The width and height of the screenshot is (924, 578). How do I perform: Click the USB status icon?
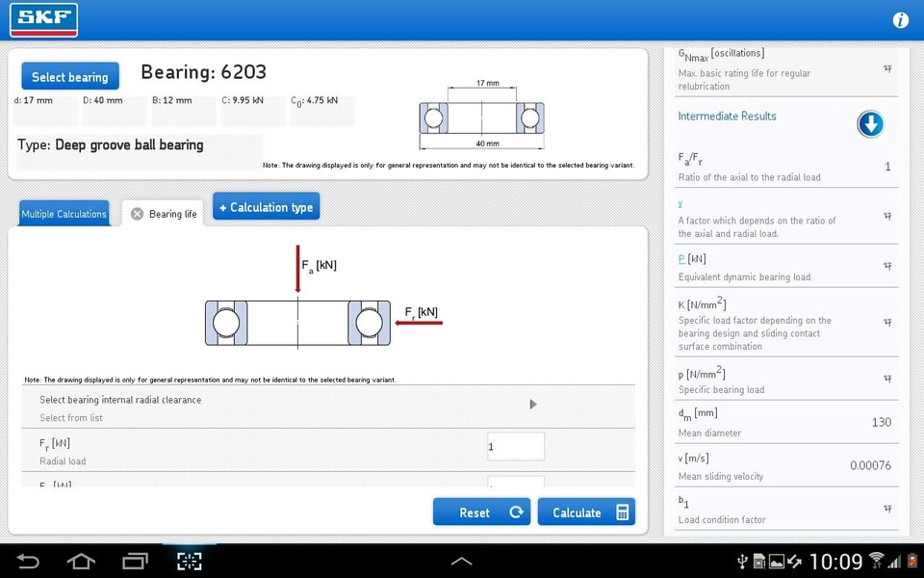click(x=743, y=561)
